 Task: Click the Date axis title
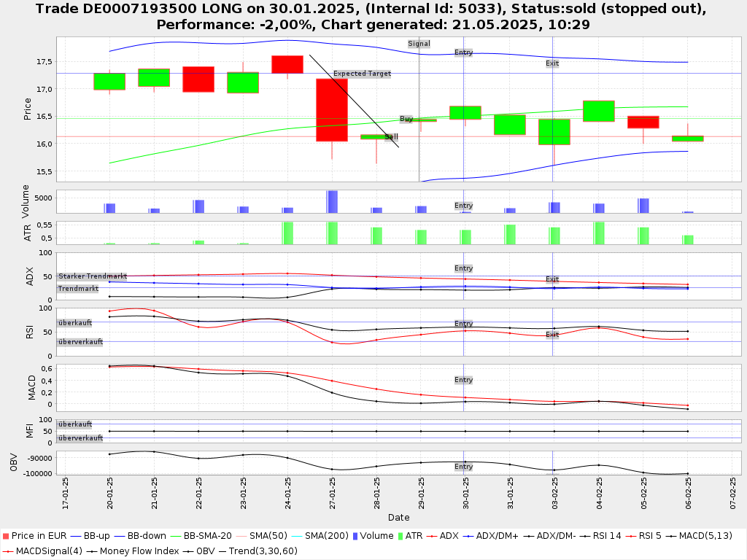398,518
